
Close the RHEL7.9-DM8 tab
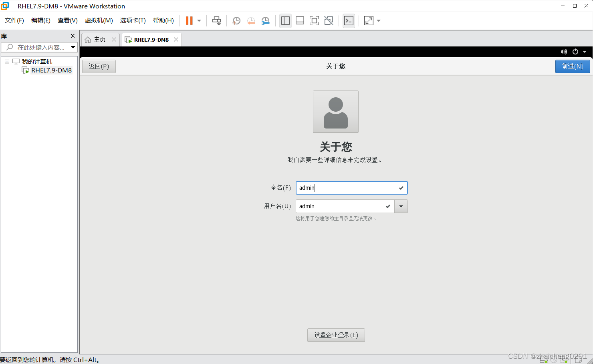(x=176, y=39)
